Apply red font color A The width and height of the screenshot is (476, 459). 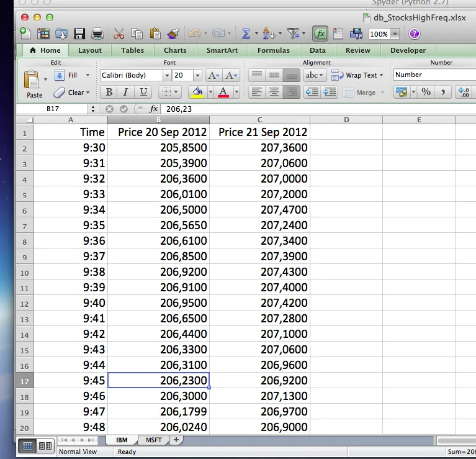click(223, 92)
